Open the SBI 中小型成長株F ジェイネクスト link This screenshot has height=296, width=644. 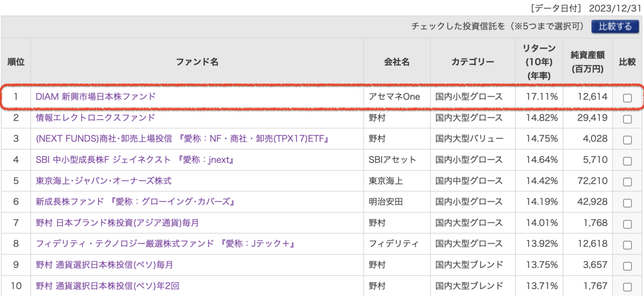pyautogui.click(x=135, y=159)
